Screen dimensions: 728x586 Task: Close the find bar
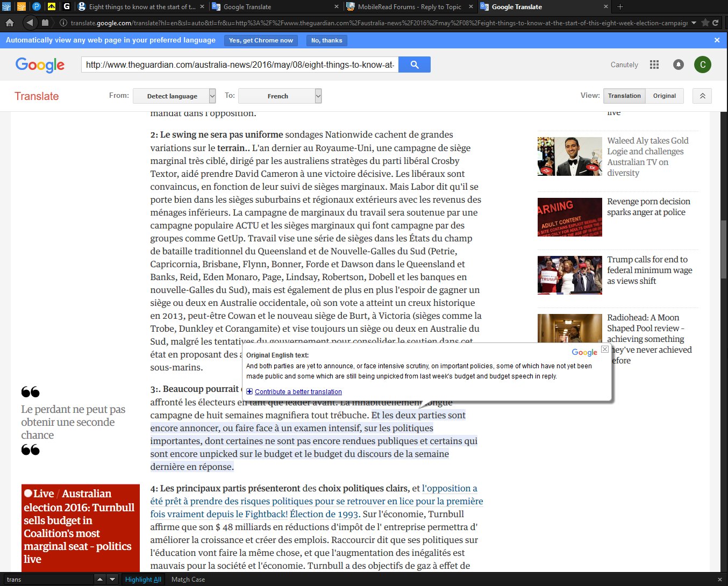click(x=720, y=579)
